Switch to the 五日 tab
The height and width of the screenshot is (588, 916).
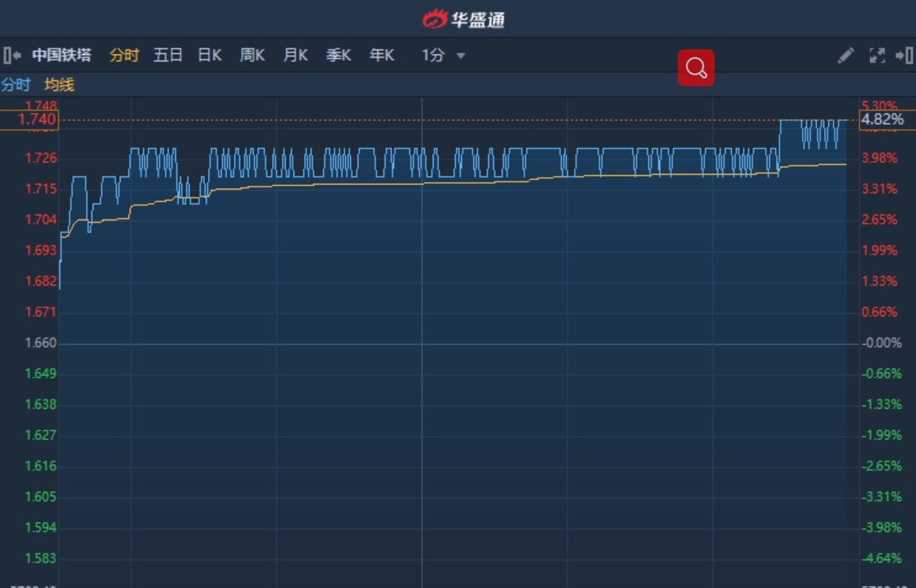coord(168,56)
